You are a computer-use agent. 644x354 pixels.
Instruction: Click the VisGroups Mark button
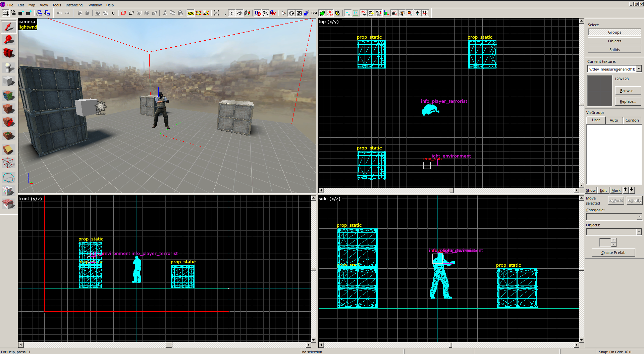tap(616, 190)
